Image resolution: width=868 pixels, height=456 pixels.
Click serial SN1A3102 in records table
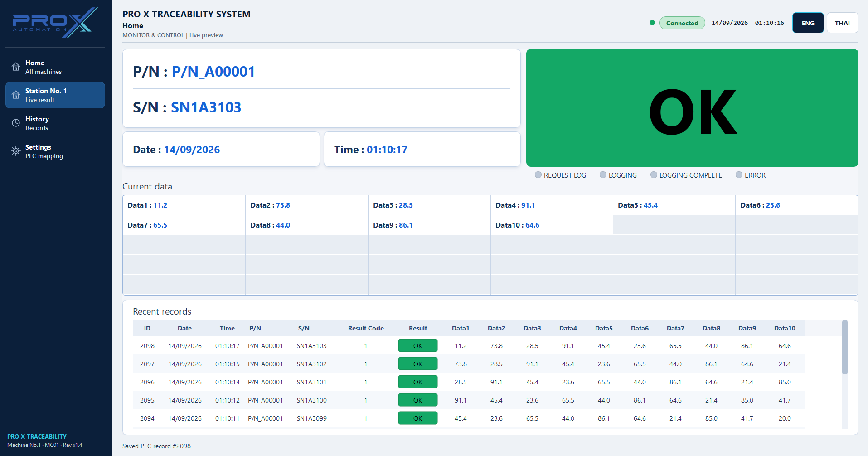pos(312,364)
